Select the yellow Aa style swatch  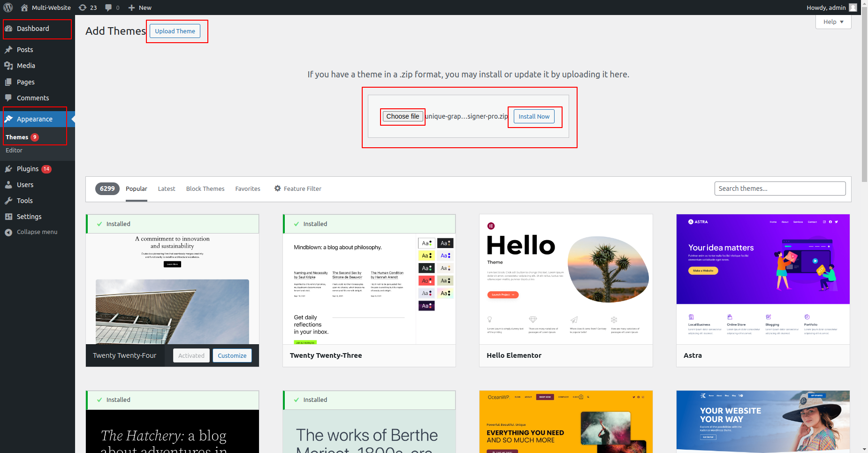(x=426, y=256)
